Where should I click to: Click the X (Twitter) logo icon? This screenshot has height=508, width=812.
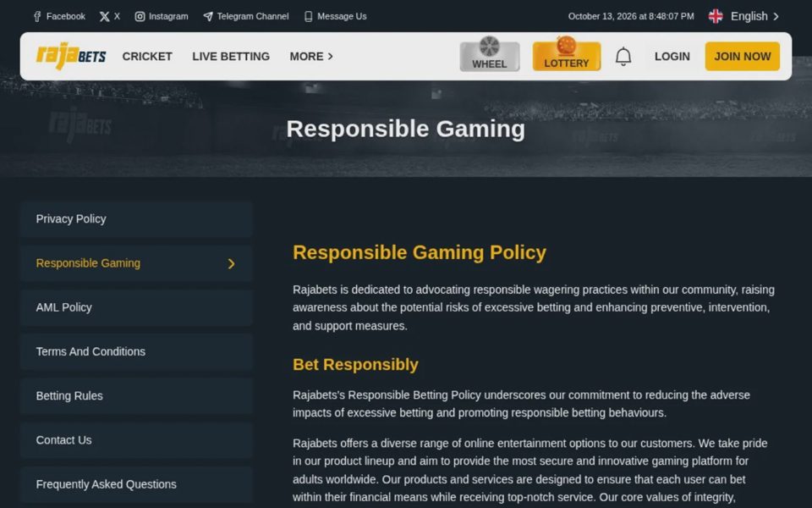point(104,17)
